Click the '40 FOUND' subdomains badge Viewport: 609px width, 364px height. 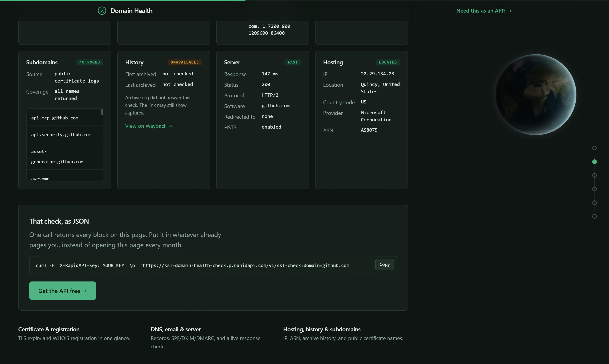point(90,62)
